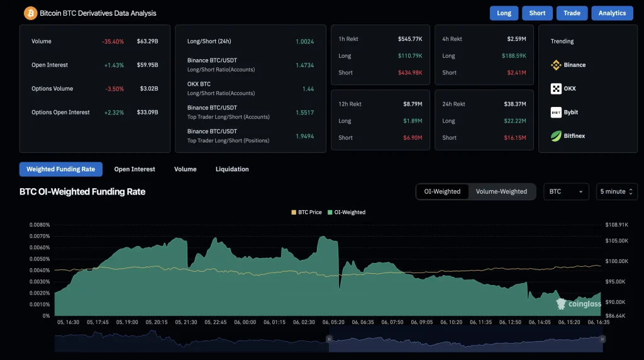644x360 pixels.
Task: Switch to the Open Interest tab
Action: [x=135, y=169]
